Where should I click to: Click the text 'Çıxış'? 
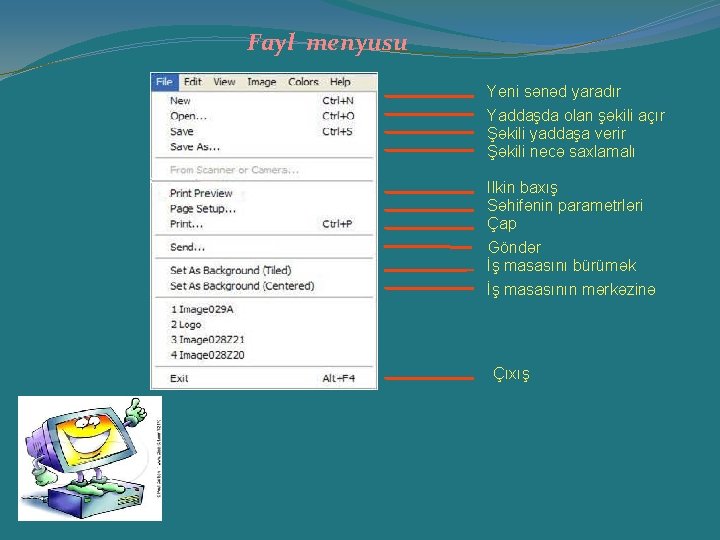511,374
